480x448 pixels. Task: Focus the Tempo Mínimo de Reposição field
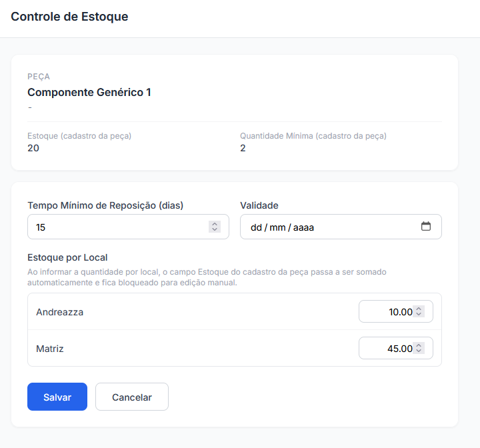128,227
